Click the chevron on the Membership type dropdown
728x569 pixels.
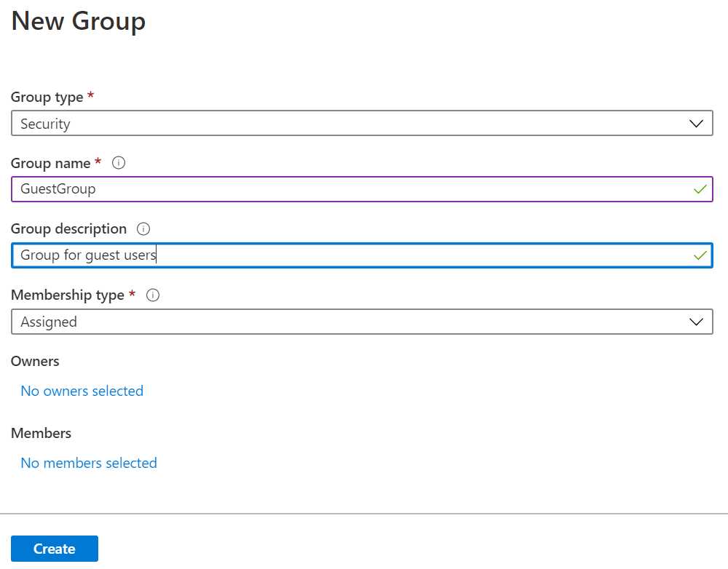(697, 322)
